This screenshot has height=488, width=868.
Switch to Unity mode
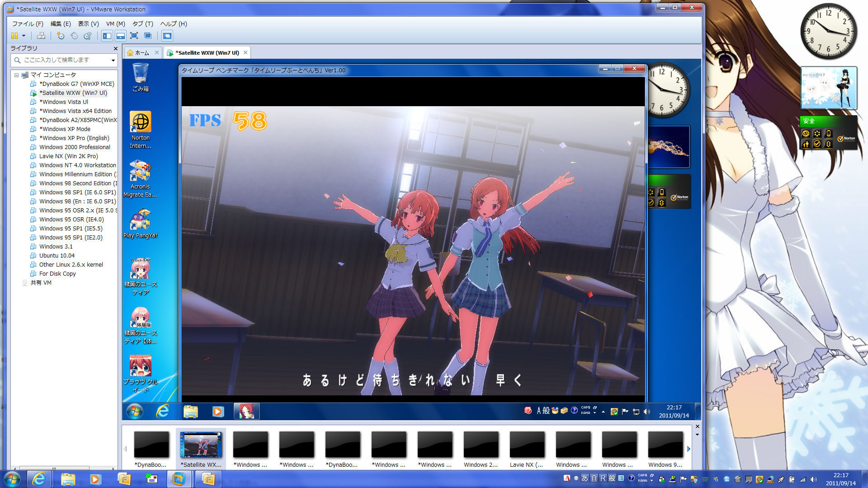(148, 36)
